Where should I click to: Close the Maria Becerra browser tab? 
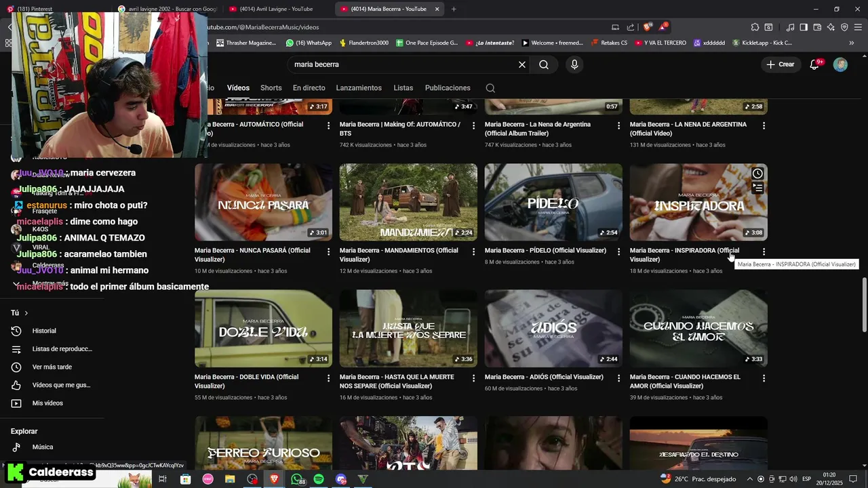[437, 9]
